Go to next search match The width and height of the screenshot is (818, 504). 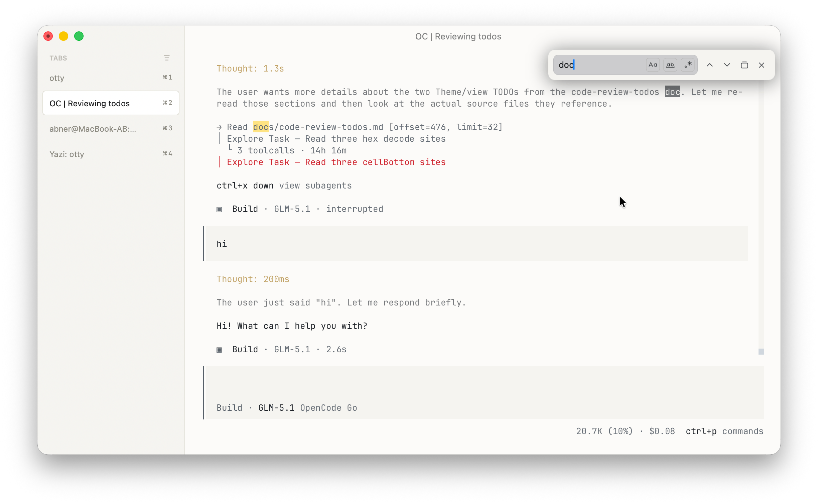[727, 65]
